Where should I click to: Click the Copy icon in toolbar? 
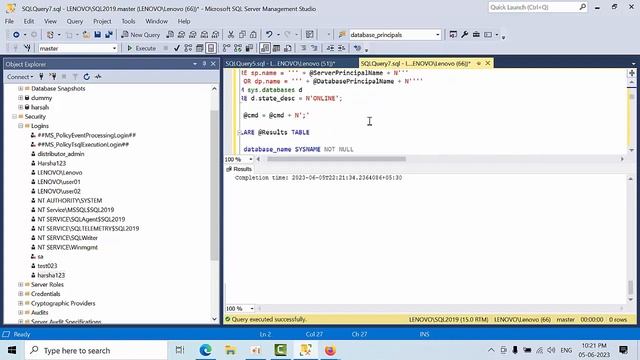coord(242,35)
